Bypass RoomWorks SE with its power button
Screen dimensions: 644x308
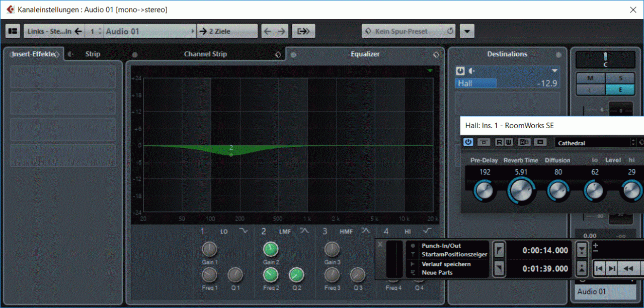pos(468,142)
